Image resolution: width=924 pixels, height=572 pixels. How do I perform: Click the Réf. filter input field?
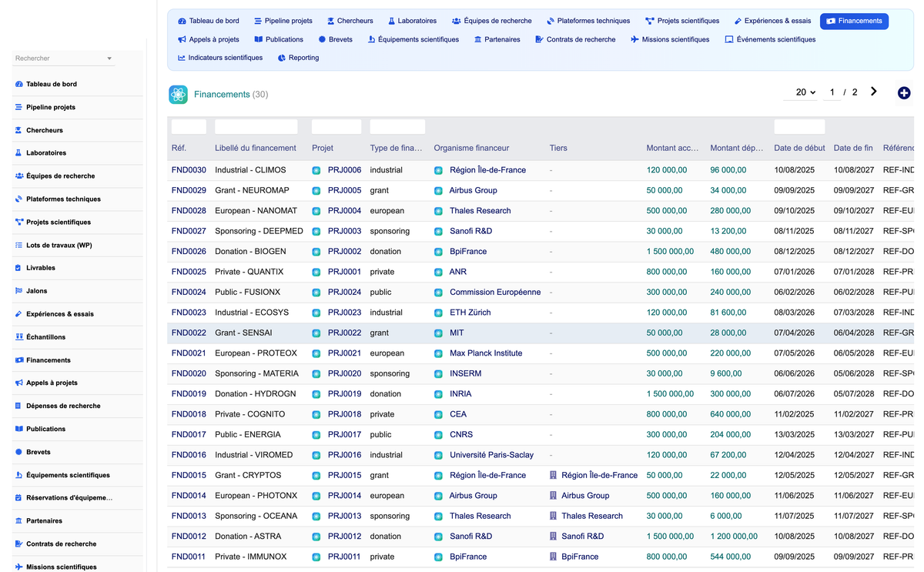point(189,127)
